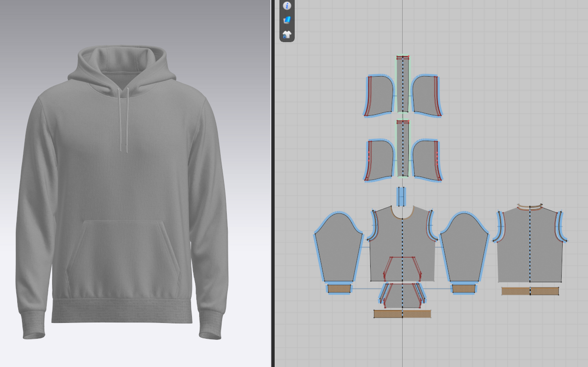The image size is (588, 367).
Task: Select the separate kangaroo pocket pattern piece
Action: (402, 295)
